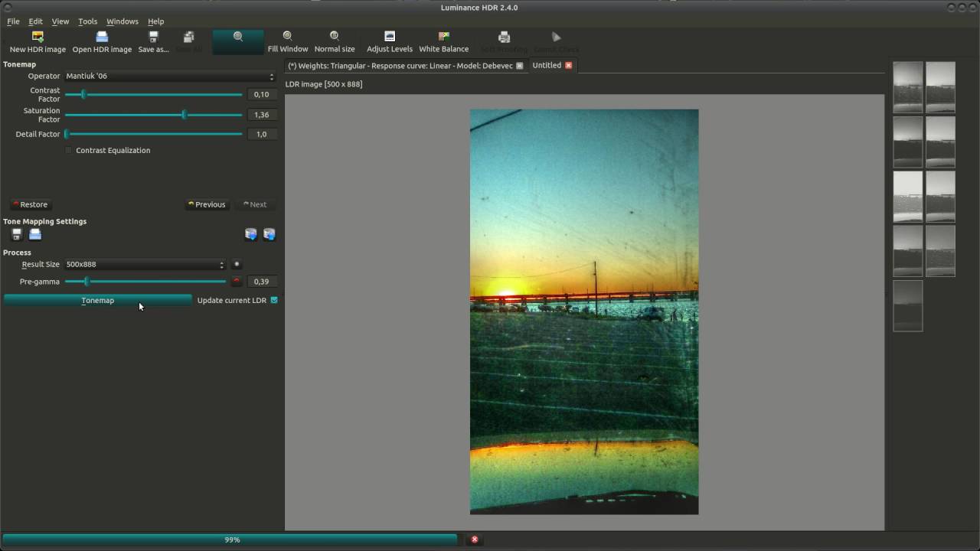Click the Saturation Factor value field 1,36
The width and height of the screenshot is (980, 551).
262,115
